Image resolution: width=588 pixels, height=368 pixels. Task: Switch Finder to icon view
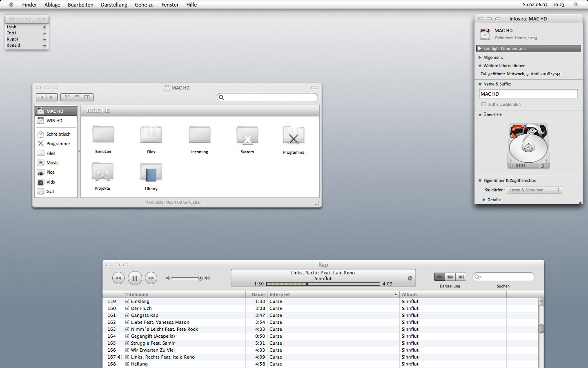66,97
